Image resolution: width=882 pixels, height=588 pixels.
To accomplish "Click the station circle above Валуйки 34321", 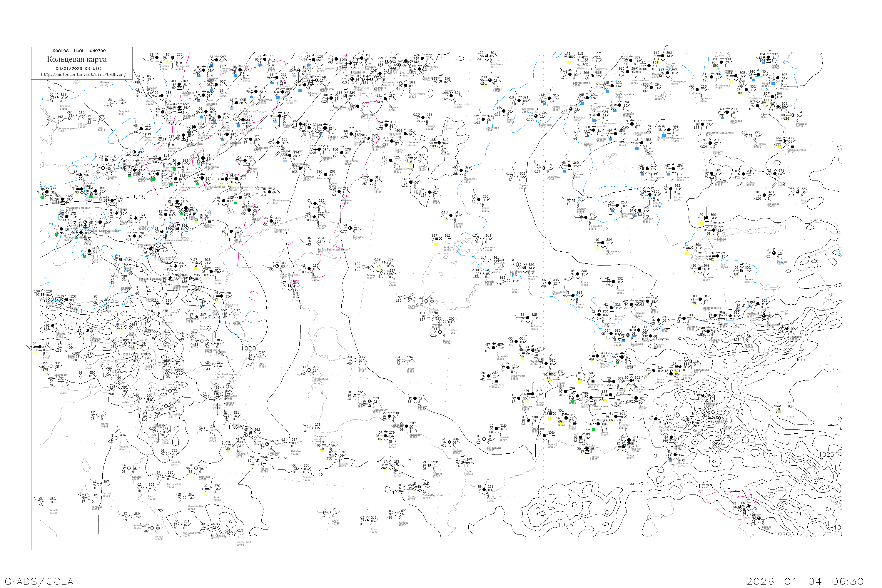I will pyautogui.click(x=116, y=103).
